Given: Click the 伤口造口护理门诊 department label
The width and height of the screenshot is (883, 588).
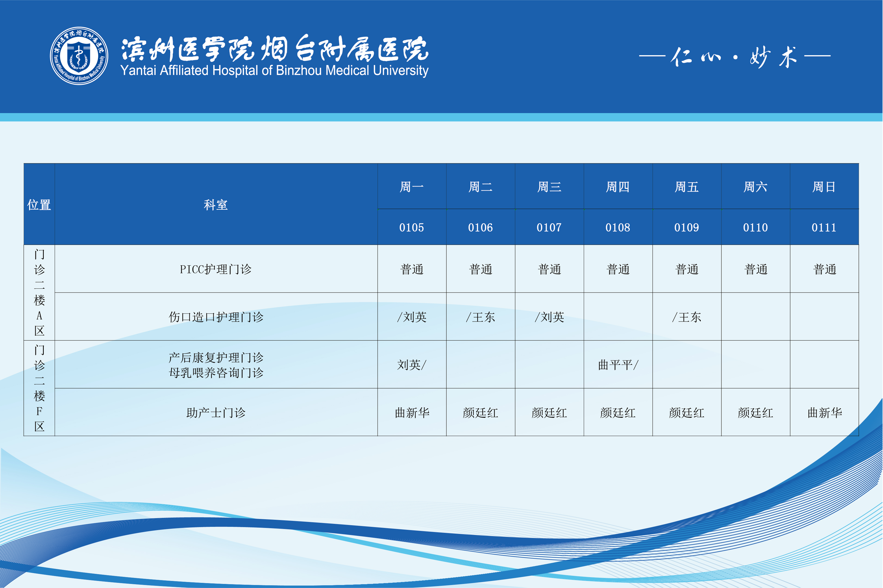Looking at the screenshot, I should (216, 317).
